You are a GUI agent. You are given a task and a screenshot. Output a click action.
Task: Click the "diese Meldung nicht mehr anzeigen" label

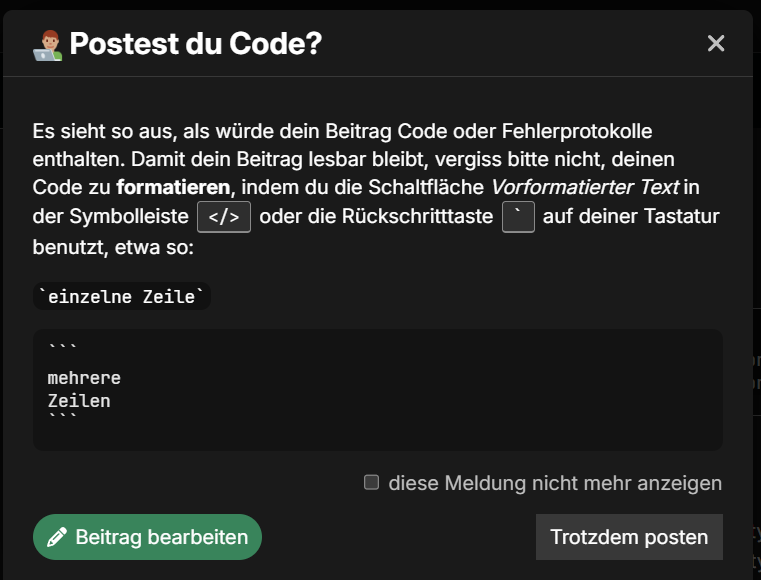(555, 483)
